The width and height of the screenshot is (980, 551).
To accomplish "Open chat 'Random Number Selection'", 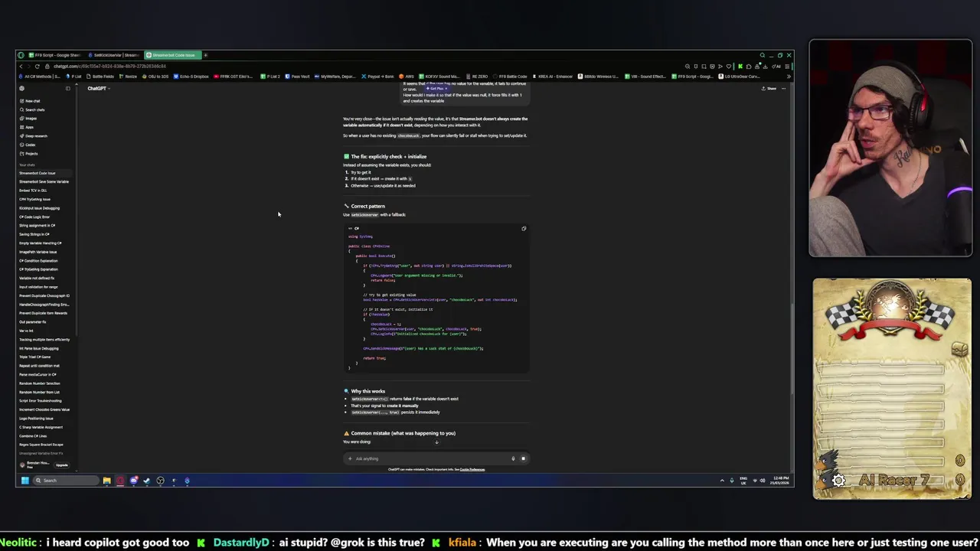I will [39, 383].
